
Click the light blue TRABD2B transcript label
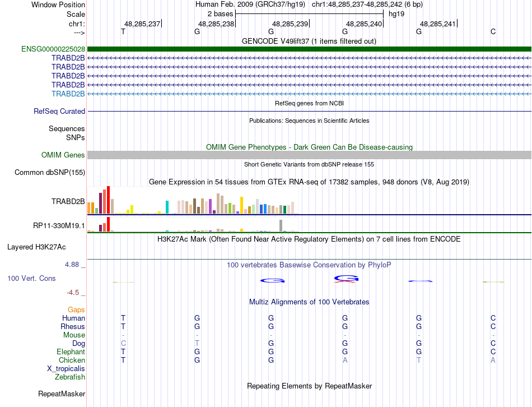pyautogui.click(x=68, y=94)
